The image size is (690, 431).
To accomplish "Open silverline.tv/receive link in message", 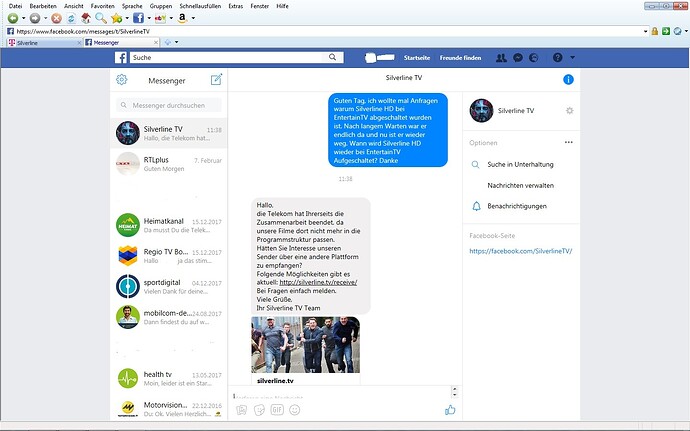I will pyautogui.click(x=318, y=282).
